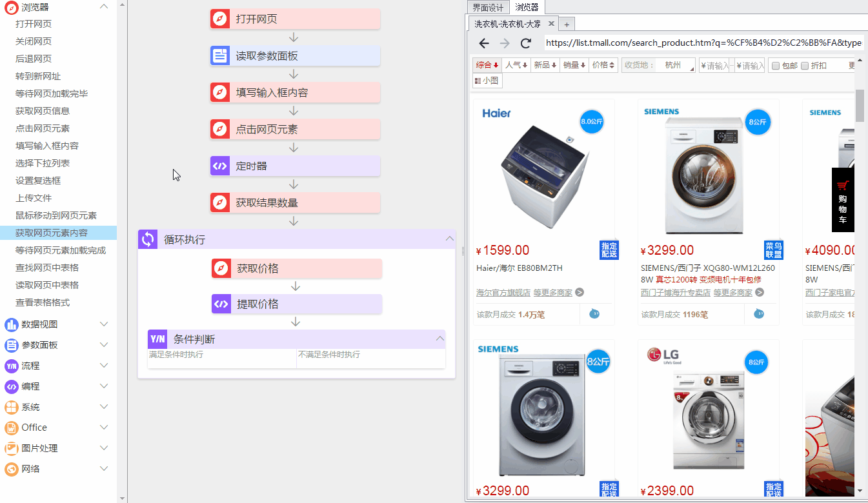Click the loop icon on the 循环执行 block

148,239
